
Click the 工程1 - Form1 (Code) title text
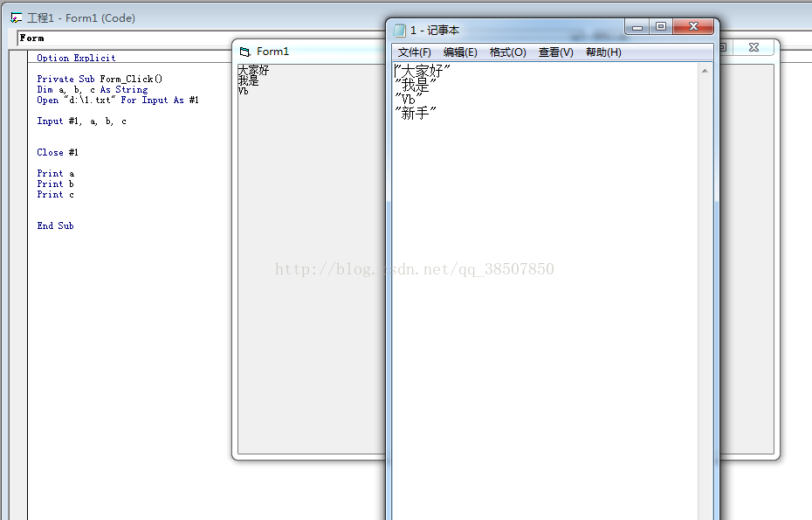[x=81, y=18]
